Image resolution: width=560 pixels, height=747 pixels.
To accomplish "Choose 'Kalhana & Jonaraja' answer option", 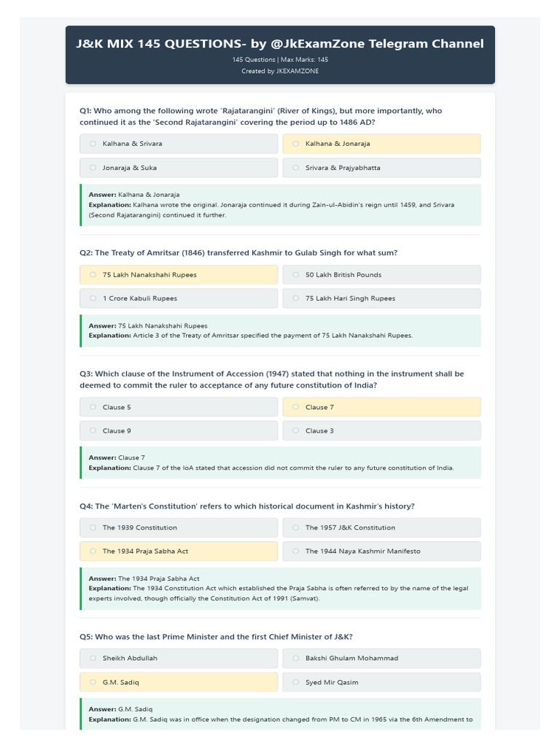I will tap(381, 144).
